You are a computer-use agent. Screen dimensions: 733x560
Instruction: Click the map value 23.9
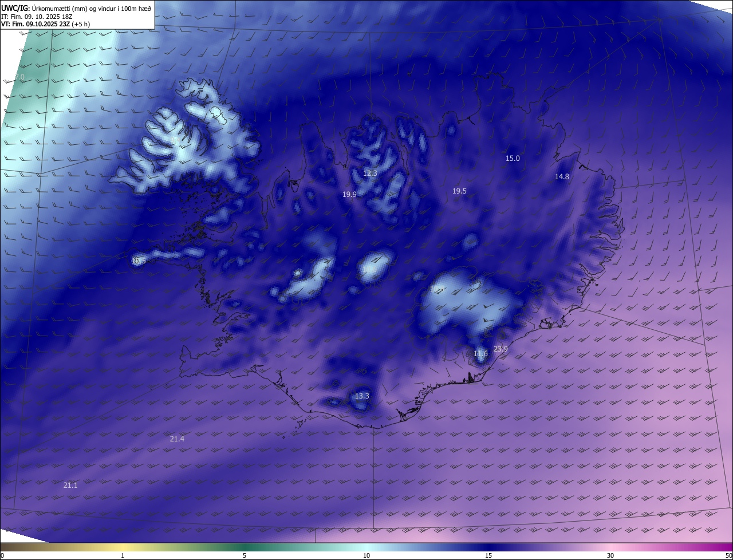click(501, 349)
